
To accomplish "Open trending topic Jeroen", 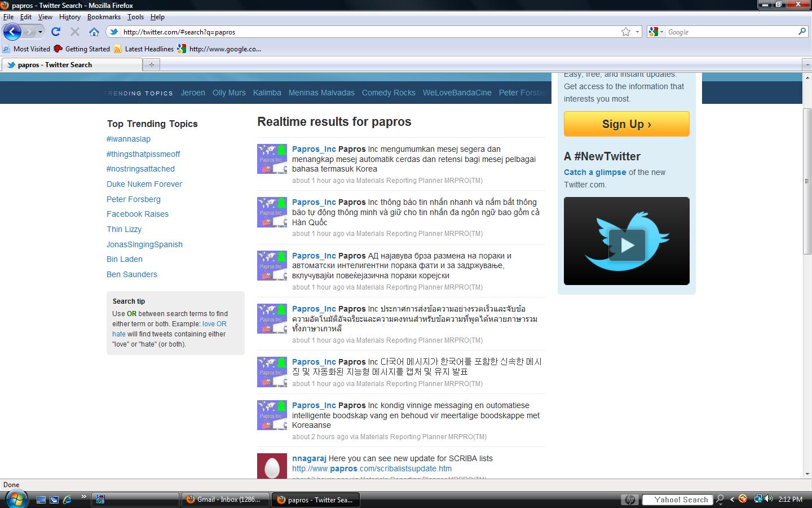I will (193, 93).
